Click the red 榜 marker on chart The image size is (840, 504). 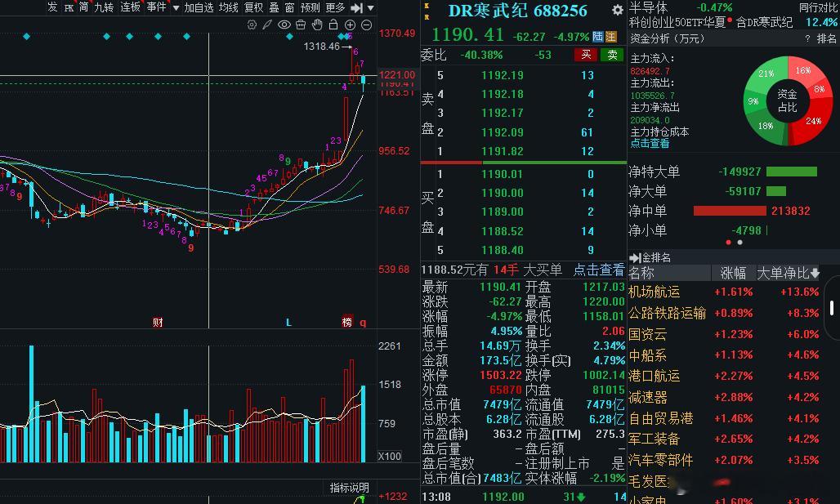pyautogui.click(x=347, y=322)
